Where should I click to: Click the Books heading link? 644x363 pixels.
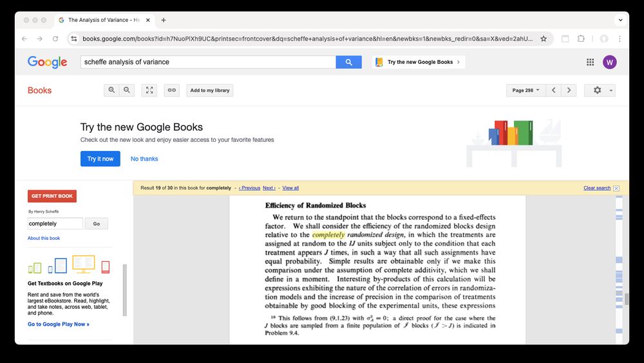point(39,90)
